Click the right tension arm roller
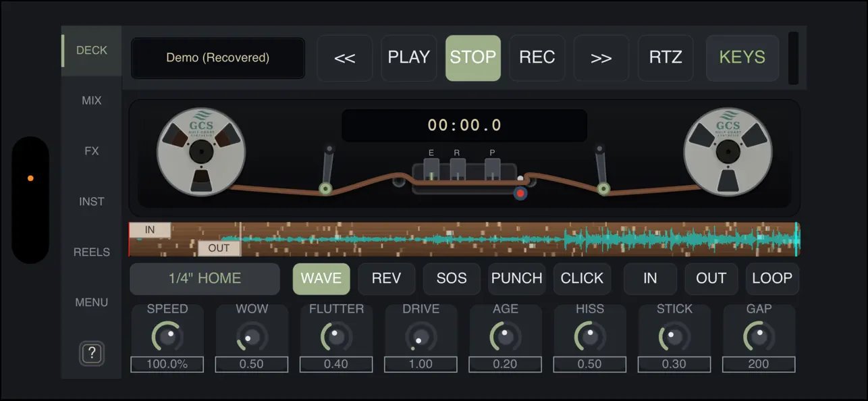Screen dimensions: 868x401 pyautogui.click(x=603, y=189)
